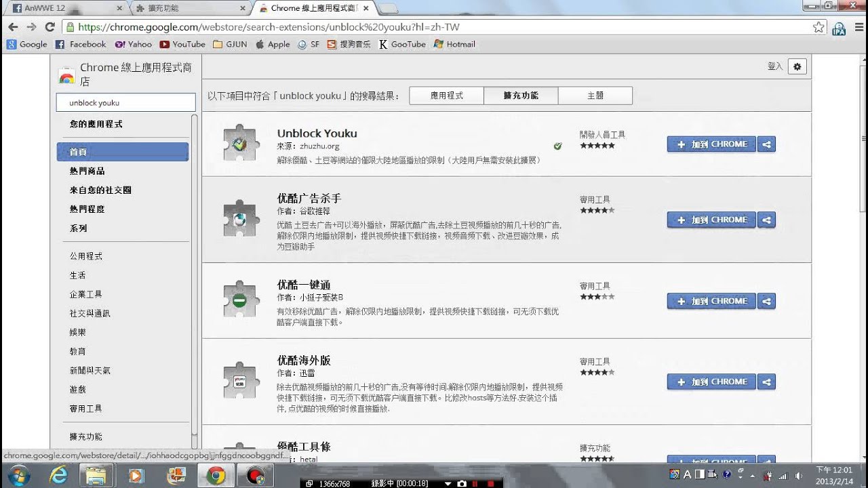Image resolution: width=868 pixels, height=488 pixels.
Task: Open 來自您的社交圈 in the sidebar
Action: pos(100,190)
